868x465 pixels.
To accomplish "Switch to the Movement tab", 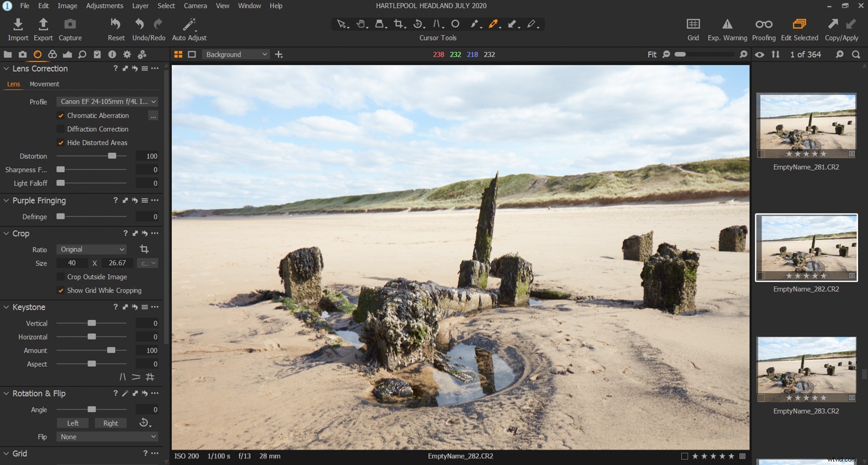I will [45, 84].
